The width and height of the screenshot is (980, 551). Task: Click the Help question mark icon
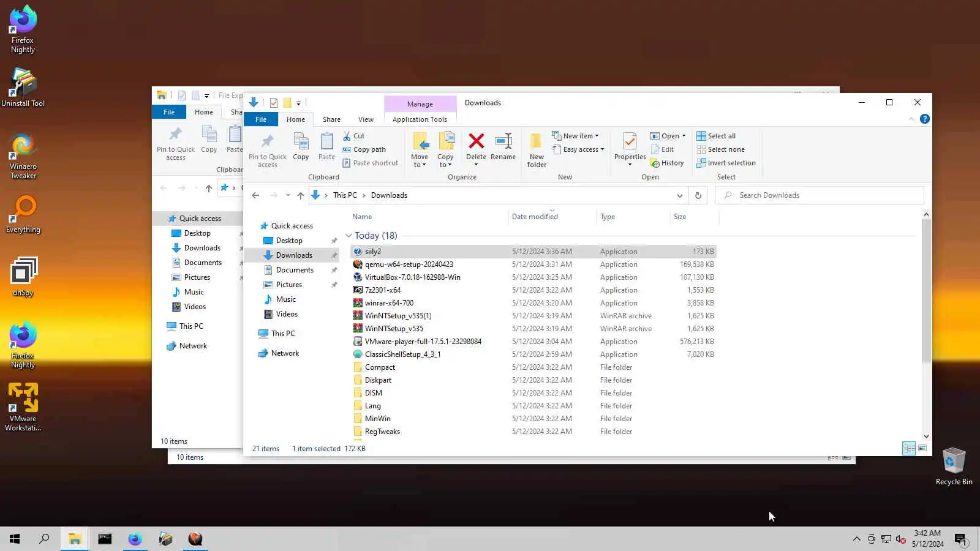[x=925, y=119]
